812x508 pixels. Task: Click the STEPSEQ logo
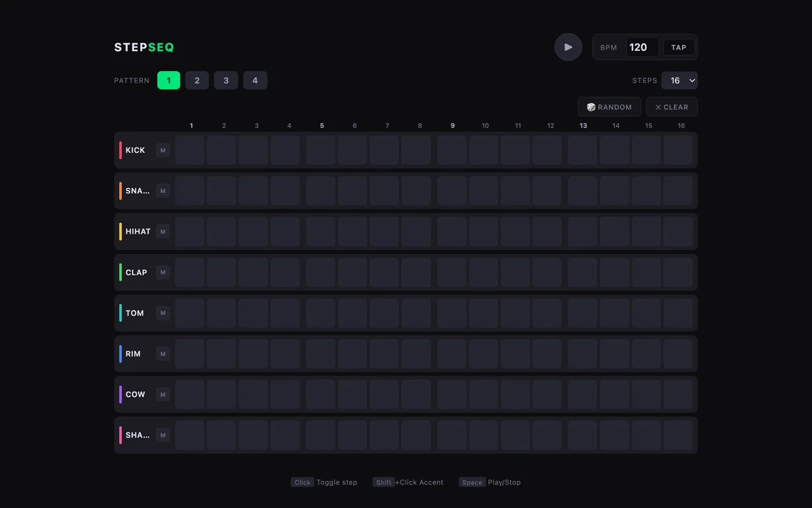click(x=144, y=48)
